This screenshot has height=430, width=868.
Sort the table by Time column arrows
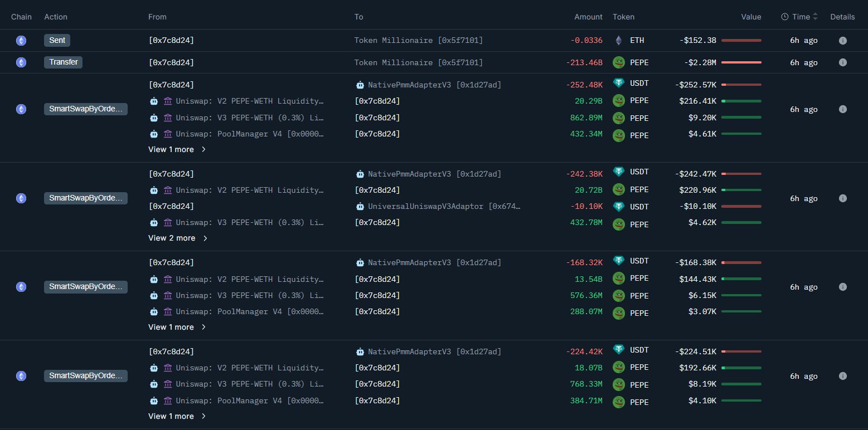(x=815, y=17)
